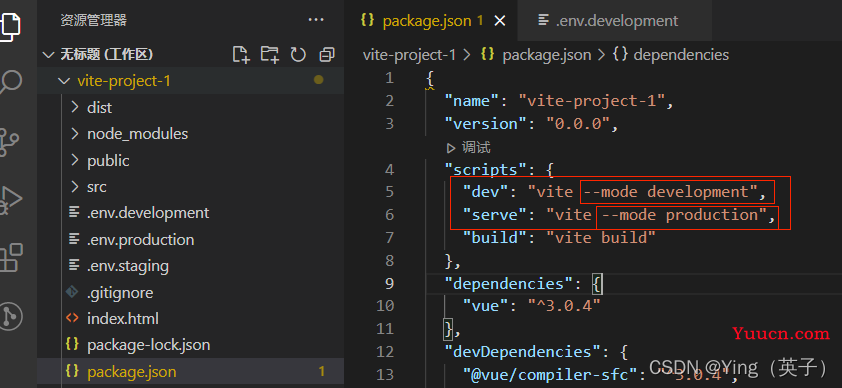Collapse all folders with the collapse icon
842x388 pixels.
click(x=326, y=54)
